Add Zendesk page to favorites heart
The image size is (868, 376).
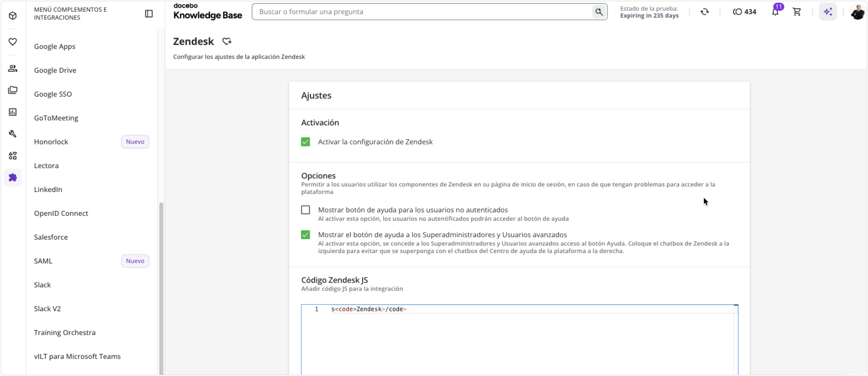(x=227, y=41)
